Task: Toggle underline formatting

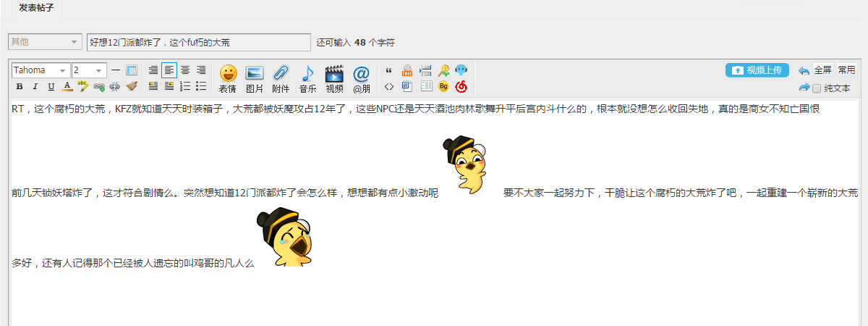Action: click(x=51, y=87)
